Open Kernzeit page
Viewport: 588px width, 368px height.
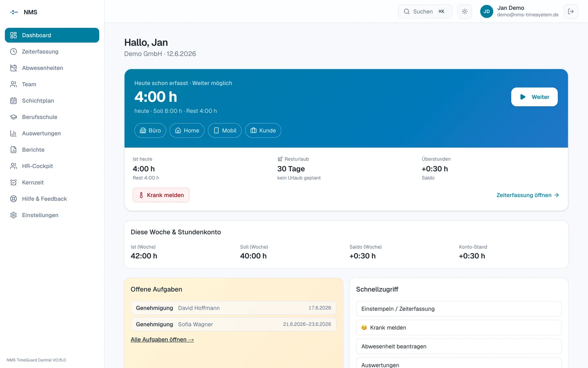coord(52,182)
